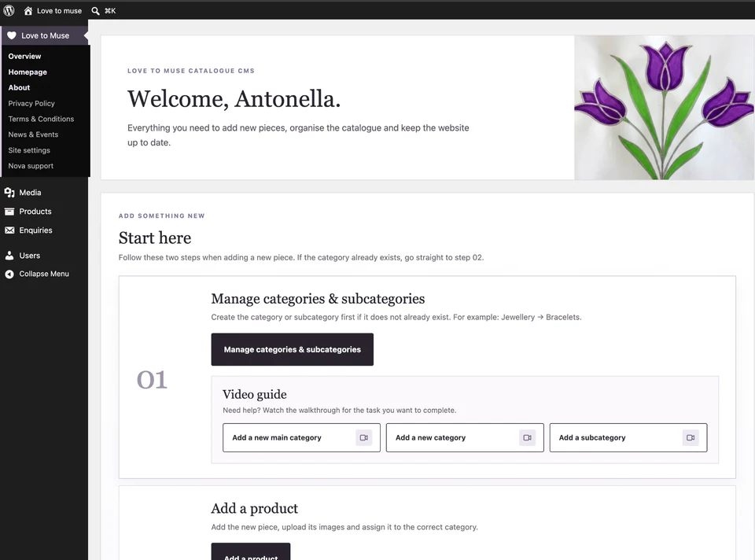Open Privacy Policy in sidebar
Screen dimensions: 755x560
pyautogui.click(x=31, y=104)
